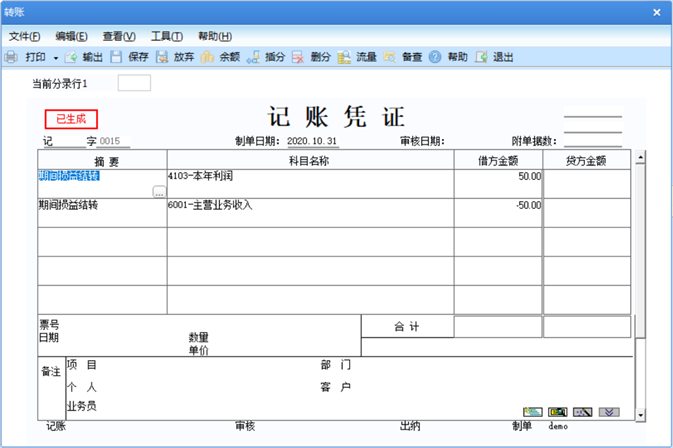Click the scrollbar down arrow
Screen dimensions: 673x448
(640, 415)
